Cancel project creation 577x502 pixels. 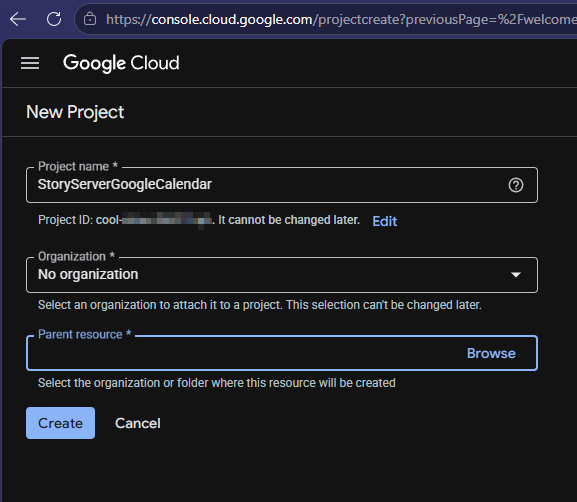138,423
